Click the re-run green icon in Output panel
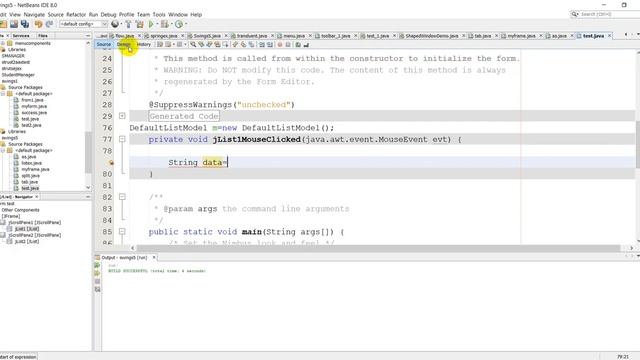 [97, 265]
